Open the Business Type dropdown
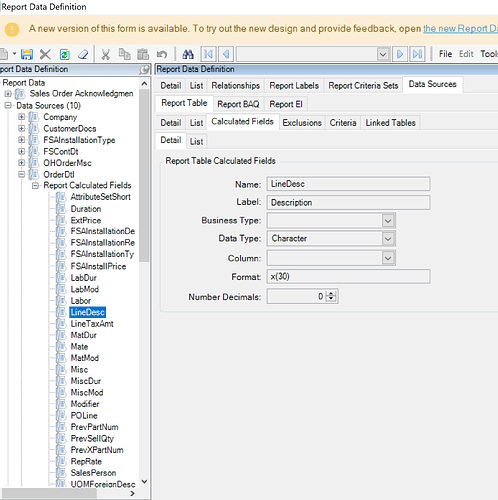498x500 pixels. pos(388,221)
